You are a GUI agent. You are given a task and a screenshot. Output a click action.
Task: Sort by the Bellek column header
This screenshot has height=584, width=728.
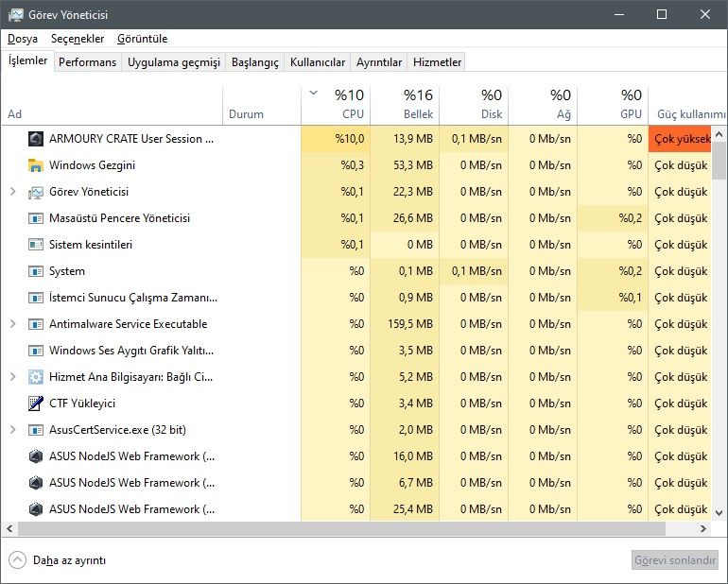pos(405,106)
